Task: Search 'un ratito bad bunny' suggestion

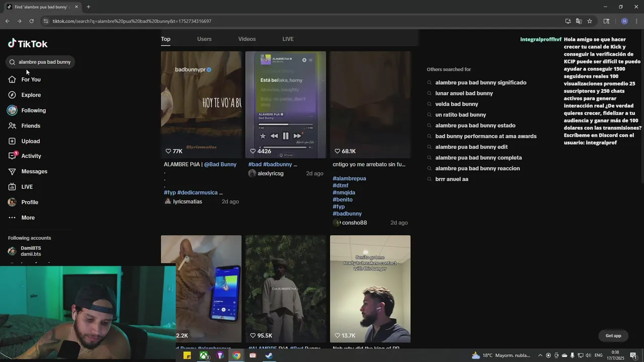Action: click(x=460, y=115)
